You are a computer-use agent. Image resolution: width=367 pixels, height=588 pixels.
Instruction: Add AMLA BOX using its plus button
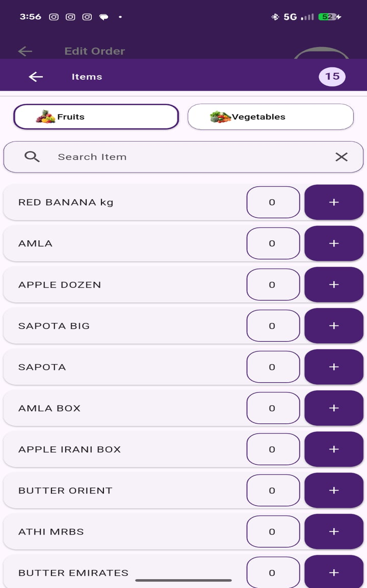coord(334,408)
